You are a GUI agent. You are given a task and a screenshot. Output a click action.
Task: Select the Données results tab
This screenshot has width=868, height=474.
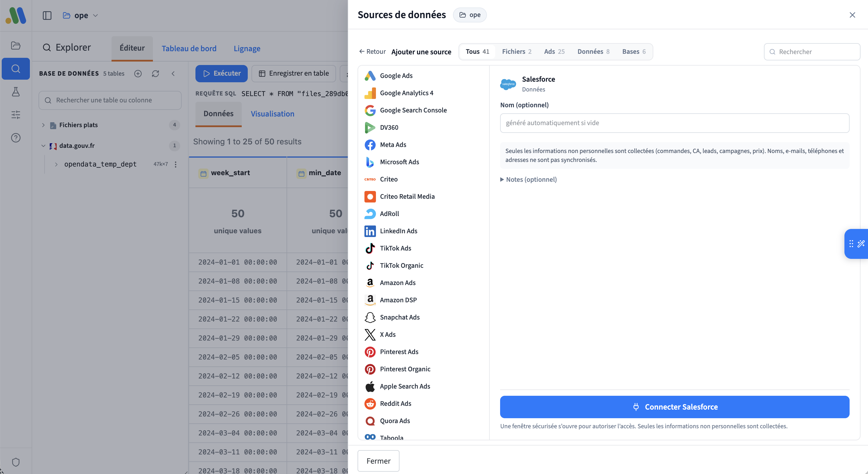click(x=218, y=114)
